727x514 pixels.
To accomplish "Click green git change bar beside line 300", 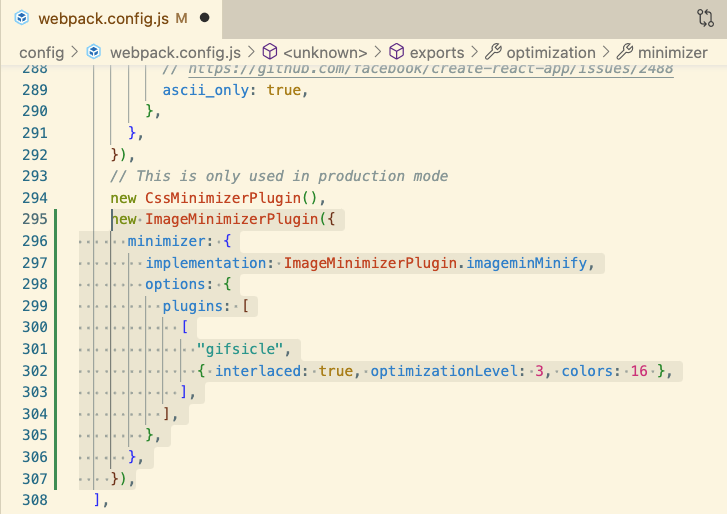I will pos(56,327).
